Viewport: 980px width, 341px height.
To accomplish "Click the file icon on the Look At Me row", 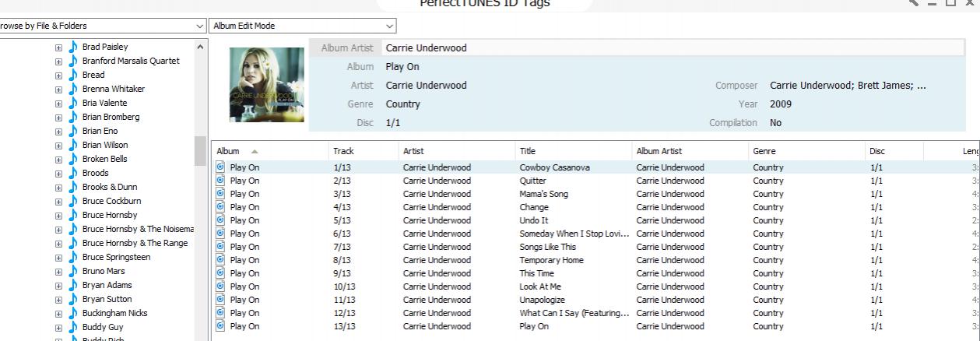I will click(220, 287).
